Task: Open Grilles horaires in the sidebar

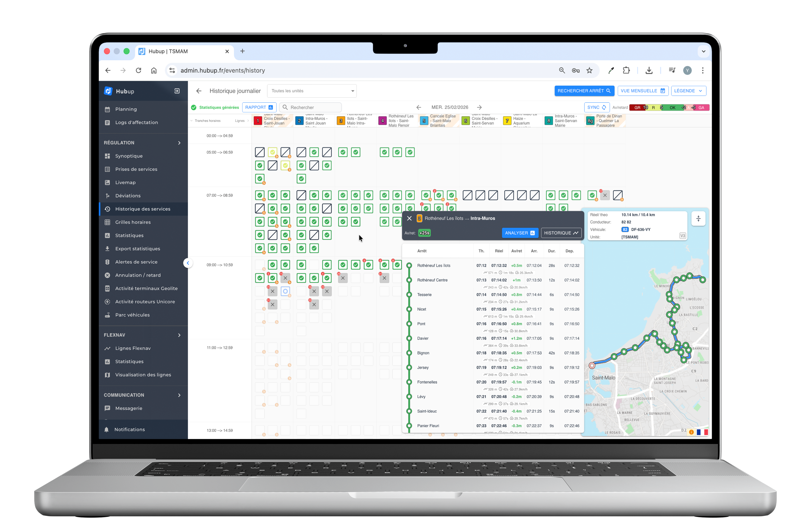Action: click(133, 222)
